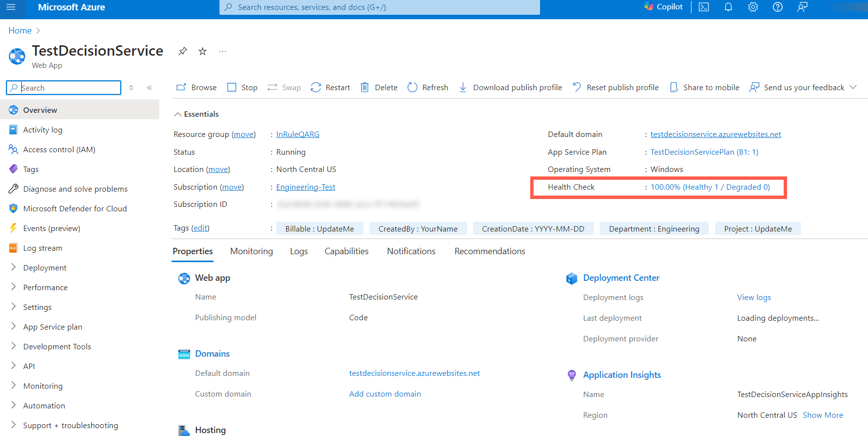Image resolution: width=868 pixels, height=436 pixels.
Task: Open the Recommendations tab
Action: pos(490,251)
